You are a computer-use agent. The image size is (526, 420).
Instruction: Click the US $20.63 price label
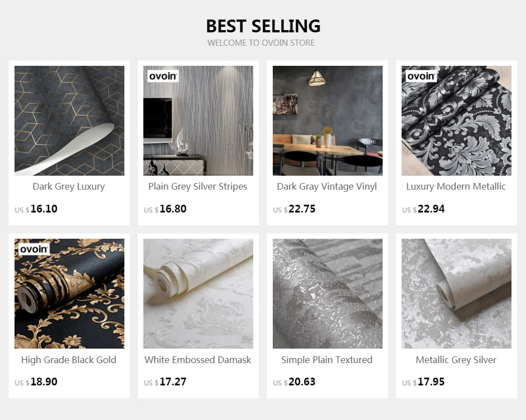pos(294,382)
